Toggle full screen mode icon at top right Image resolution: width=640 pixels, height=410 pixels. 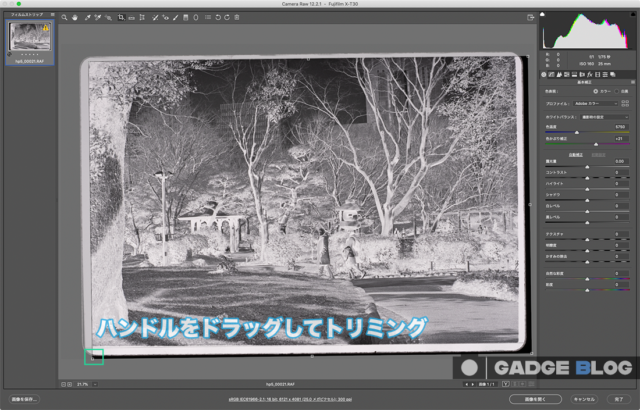pos(531,18)
